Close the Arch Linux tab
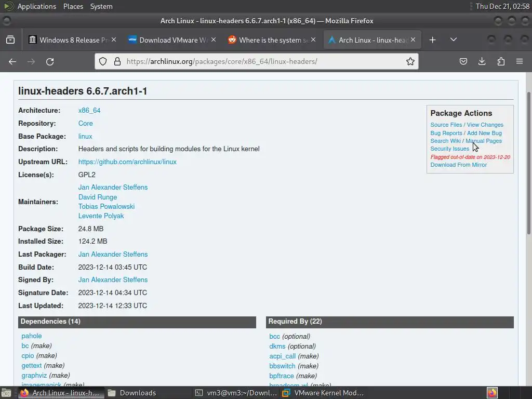The width and height of the screenshot is (532, 399). (x=413, y=39)
